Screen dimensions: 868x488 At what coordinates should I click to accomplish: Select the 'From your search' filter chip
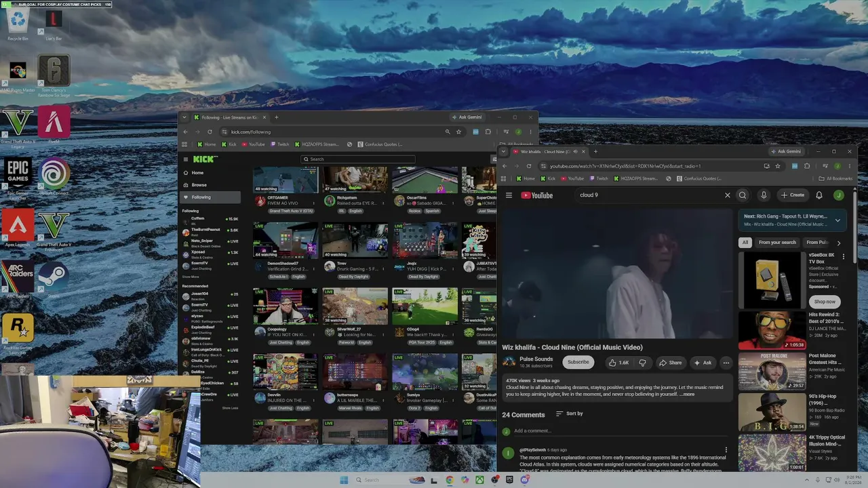777,243
